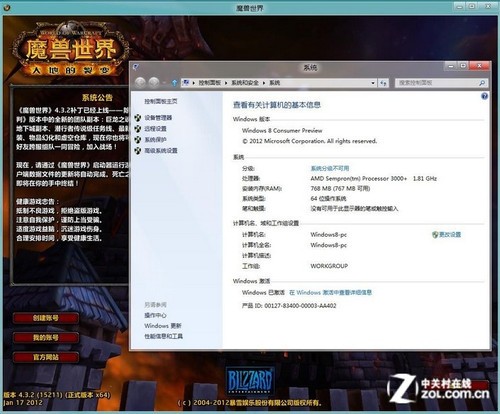Open 设备管理器 link
Image resolution: width=500 pixels, height=414 pixels.
(158, 118)
